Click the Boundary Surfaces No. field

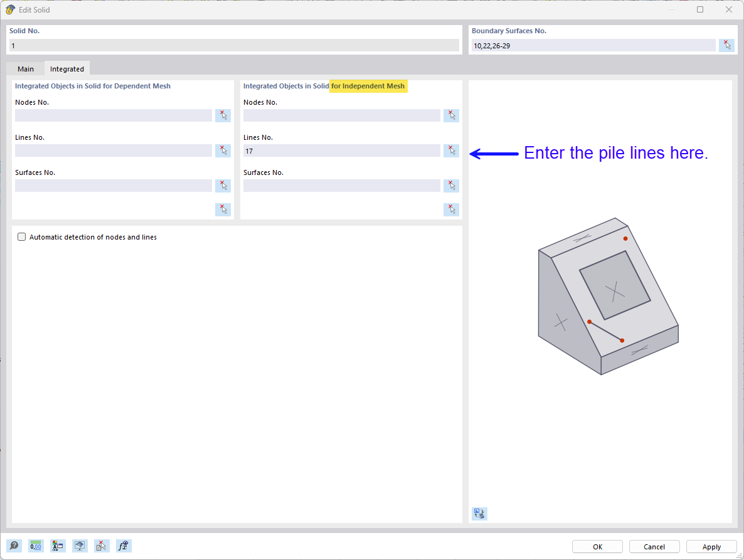[x=593, y=45]
